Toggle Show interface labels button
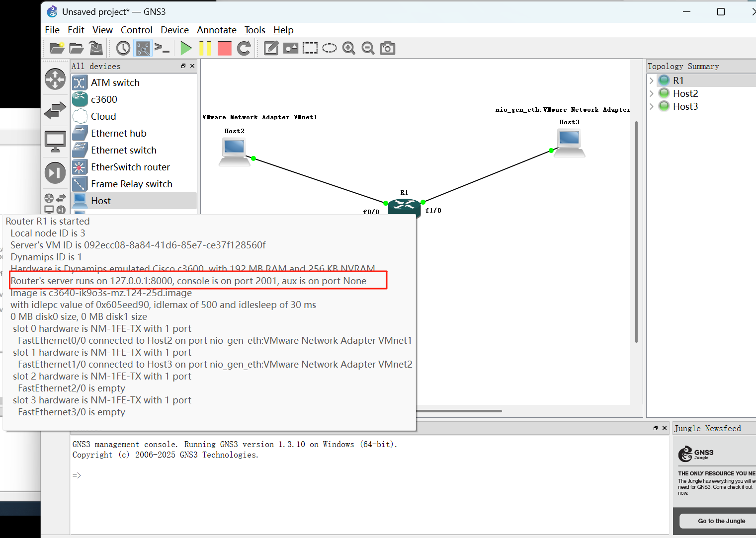This screenshot has width=756, height=538. coord(143,48)
